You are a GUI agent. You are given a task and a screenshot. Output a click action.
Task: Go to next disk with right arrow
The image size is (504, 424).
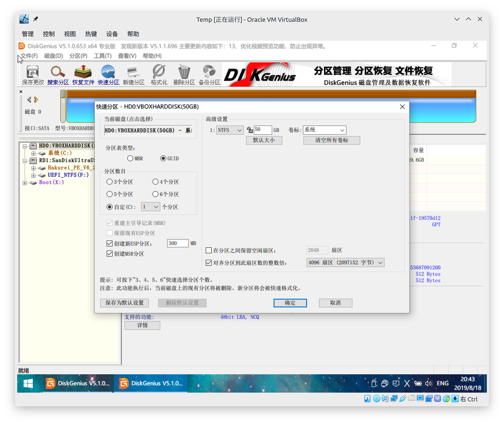coord(36,99)
